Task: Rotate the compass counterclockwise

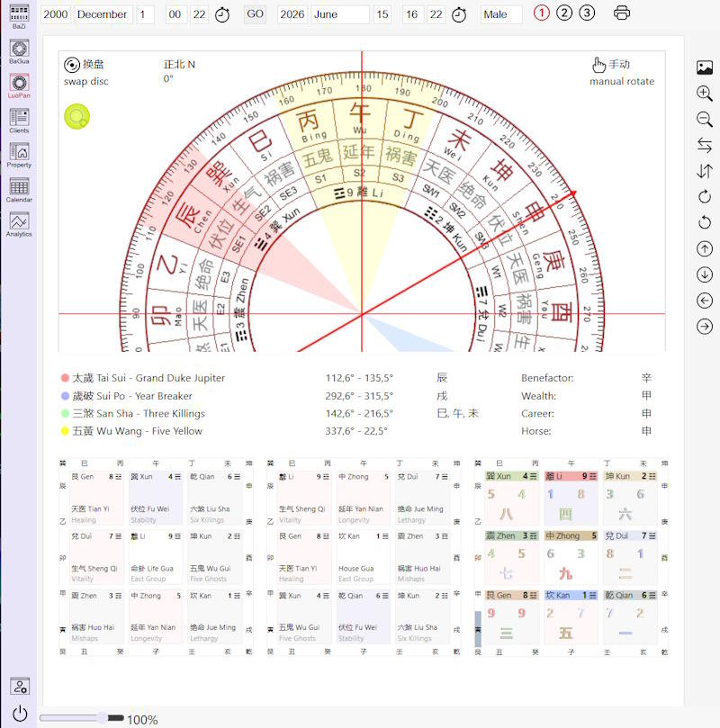Action: point(704,223)
